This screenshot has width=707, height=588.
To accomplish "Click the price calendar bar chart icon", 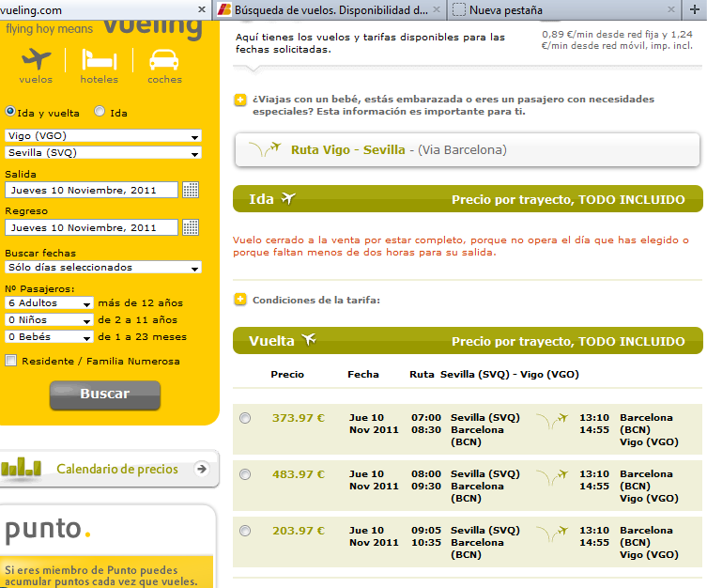I will (21, 467).
